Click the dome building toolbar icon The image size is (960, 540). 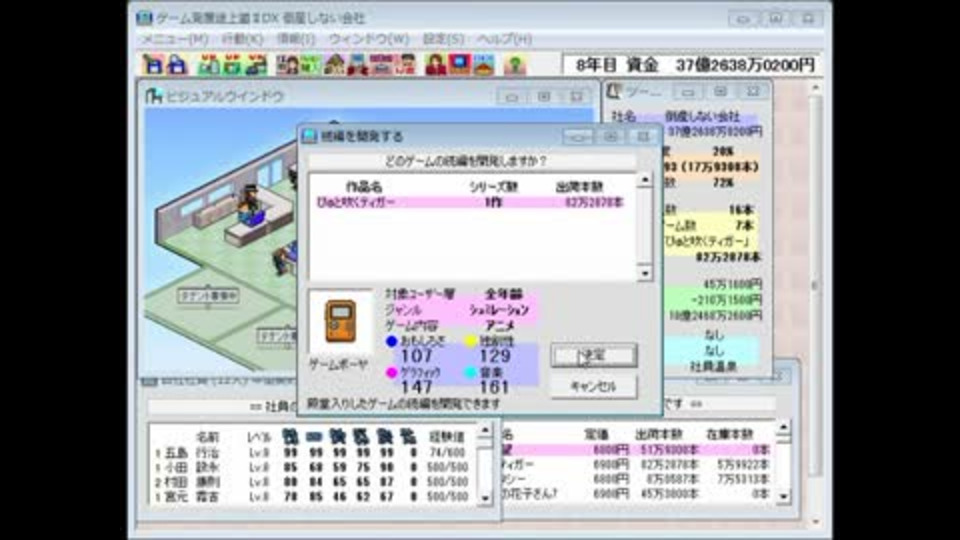coord(483,64)
